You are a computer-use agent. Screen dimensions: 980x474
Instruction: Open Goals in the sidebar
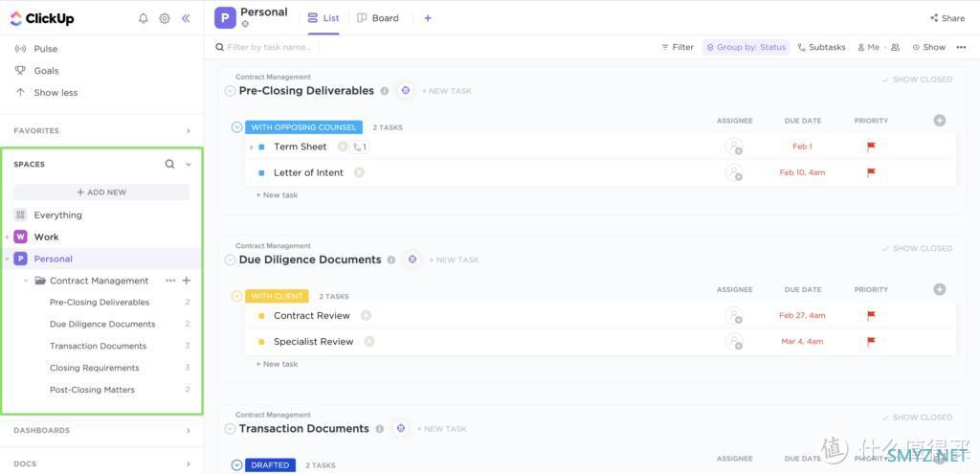point(46,71)
